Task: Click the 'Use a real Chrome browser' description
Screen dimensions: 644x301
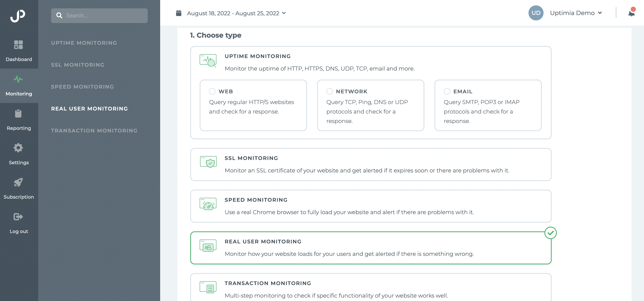Action: pos(349,212)
